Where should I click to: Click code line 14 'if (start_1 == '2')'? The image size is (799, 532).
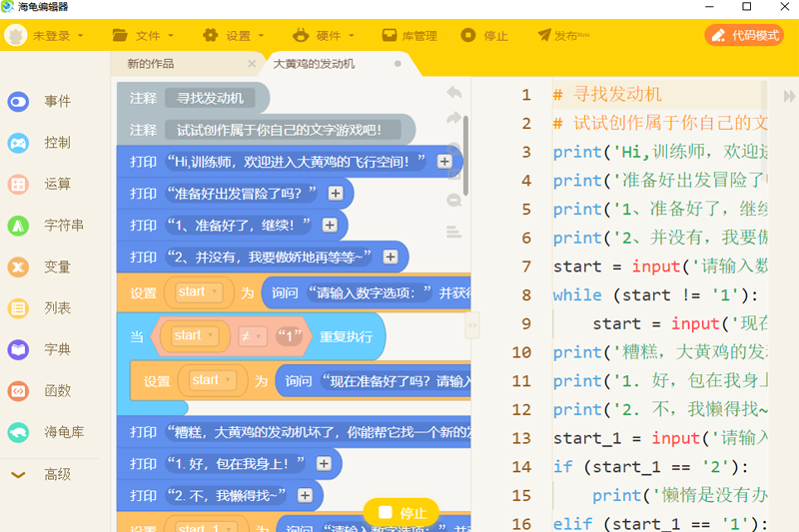click(651, 467)
